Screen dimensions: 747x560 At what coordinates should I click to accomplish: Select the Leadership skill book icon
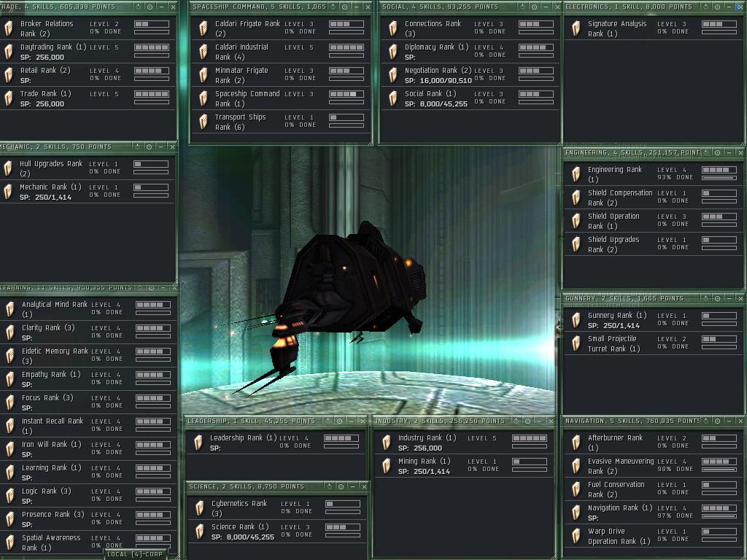tap(198, 443)
